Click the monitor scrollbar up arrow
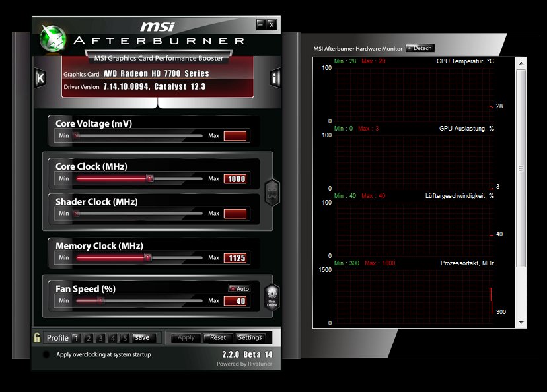547x392 pixels. [x=521, y=63]
